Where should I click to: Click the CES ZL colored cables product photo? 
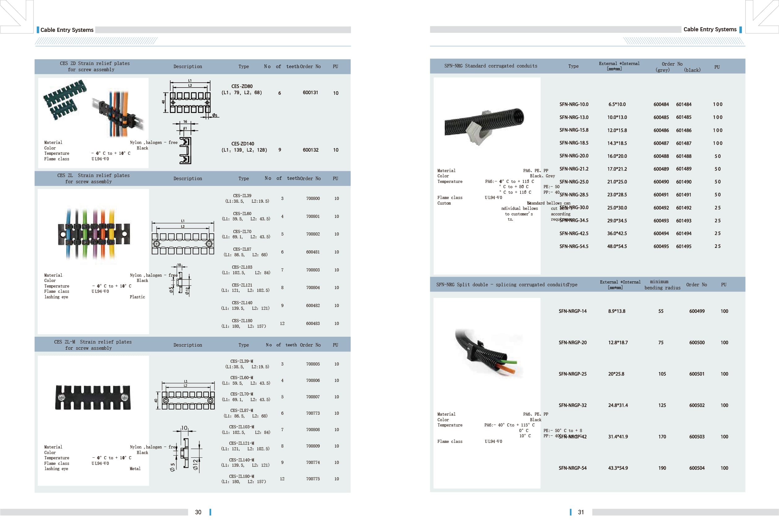[94, 233]
